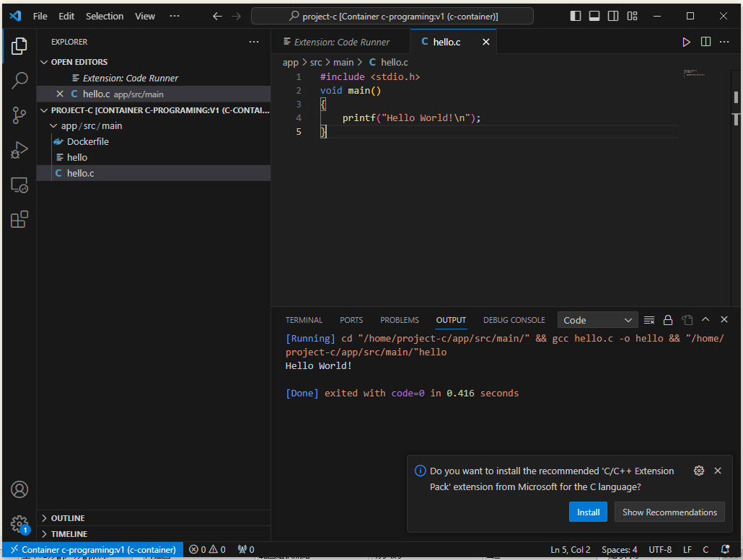Open the Remote Explorer view
Image resolution: width=743 pixels, height=560 pixels.
coord(19,185)
